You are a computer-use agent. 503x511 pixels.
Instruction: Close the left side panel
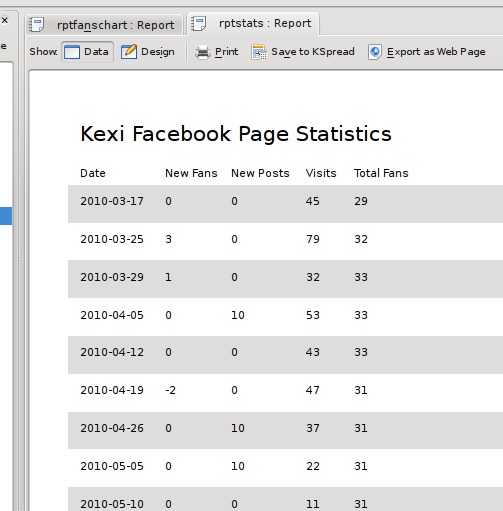5,20
